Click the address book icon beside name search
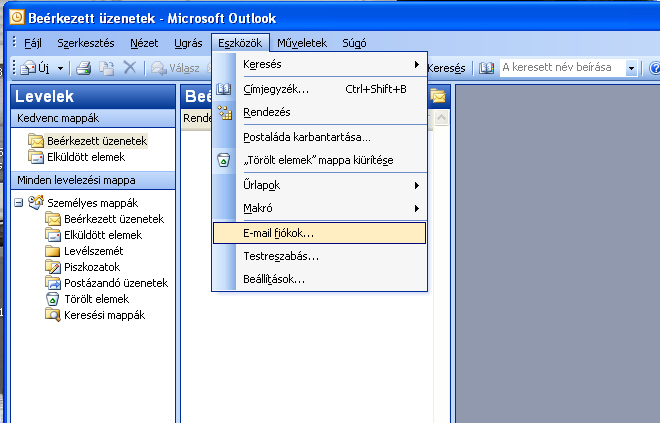The image size is (660, 423). [487, 68]
